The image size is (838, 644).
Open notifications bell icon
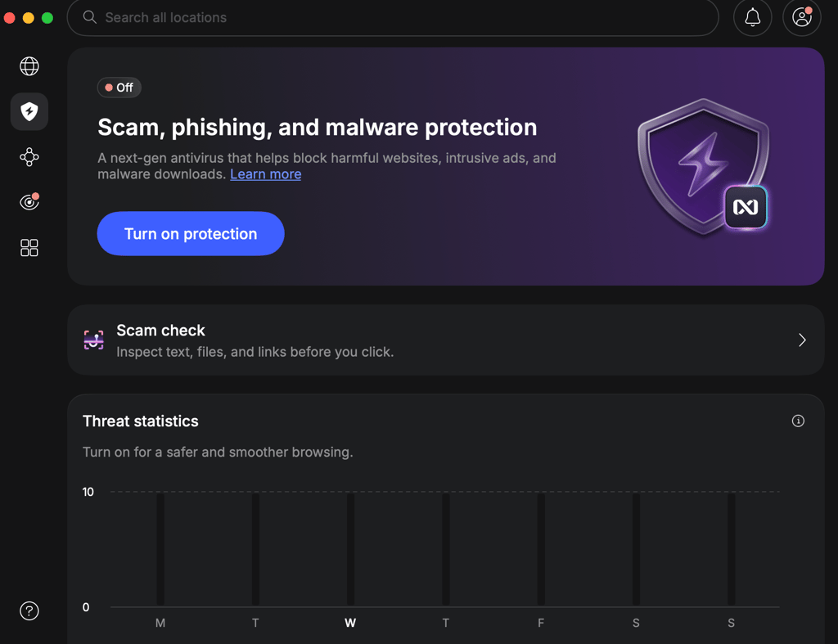753,17
